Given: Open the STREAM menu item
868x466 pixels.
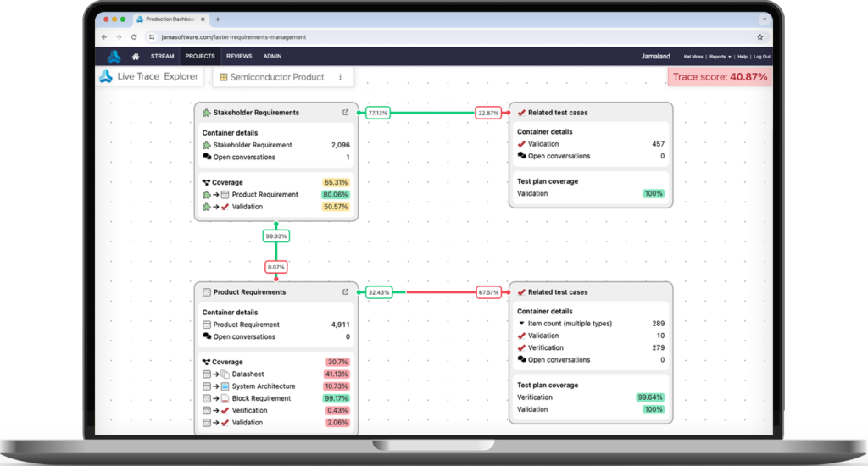Looking at the screenshot, I should pos(162,57).
